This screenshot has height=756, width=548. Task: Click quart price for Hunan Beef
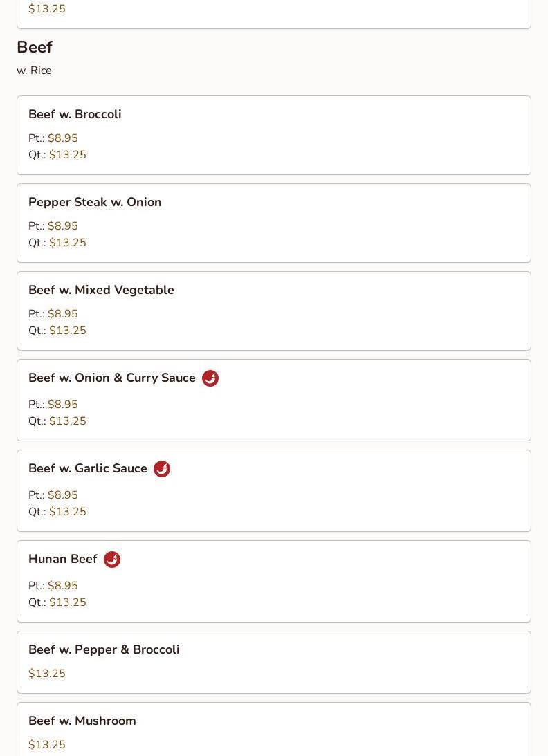(x=68, y=602)
